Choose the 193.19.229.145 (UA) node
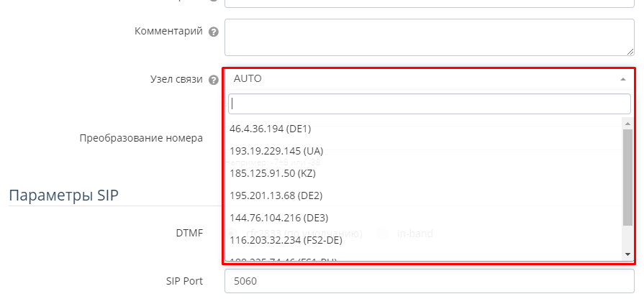Viewport: 644px width, 304px height. [x=276, y=151]
